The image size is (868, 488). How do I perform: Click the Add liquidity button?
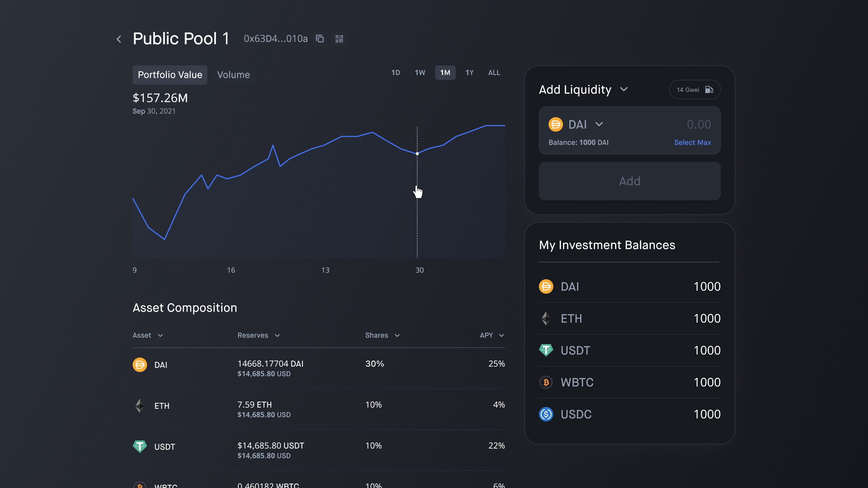click(x=629, y=181)
